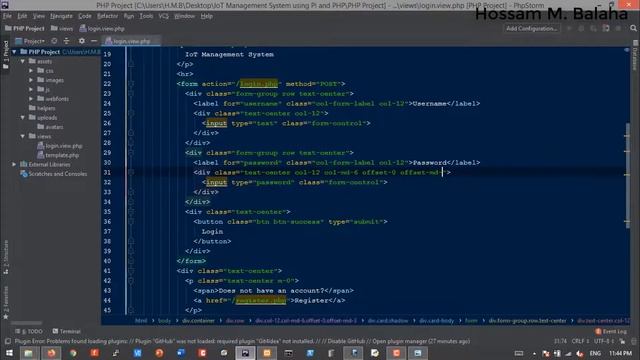Select the login.view.php editor tab
The image size is (640, 360).
pyautogui.click(x=131, y=41)
